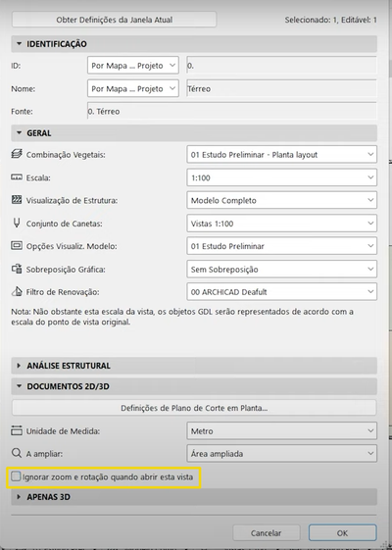
Task: Click the scale ruler icon beside Escala
Action: [x=17, y=177]
